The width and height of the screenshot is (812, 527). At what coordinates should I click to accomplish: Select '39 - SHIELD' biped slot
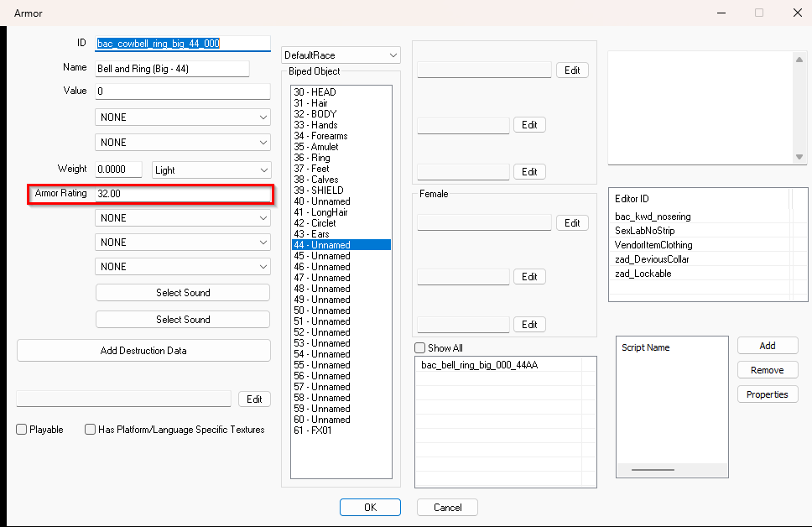pos(341,190)
